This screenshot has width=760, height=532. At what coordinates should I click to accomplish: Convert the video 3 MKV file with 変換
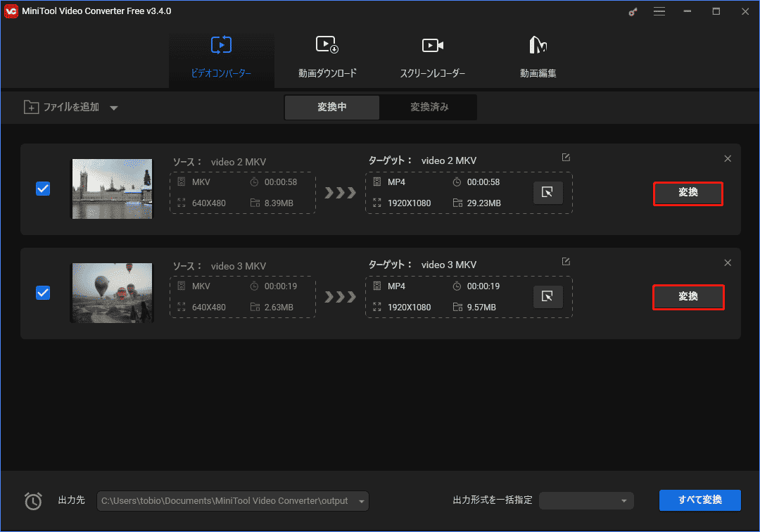tap(688, 297)
